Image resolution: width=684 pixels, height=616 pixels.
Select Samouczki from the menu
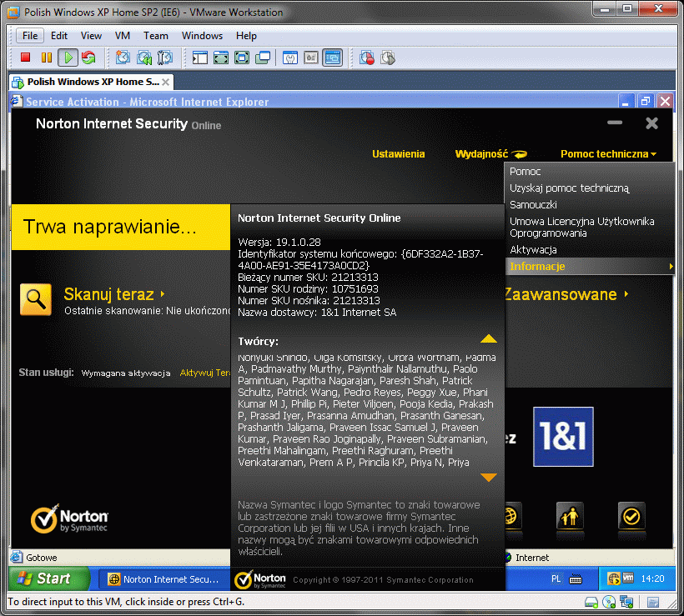[533, 204]
